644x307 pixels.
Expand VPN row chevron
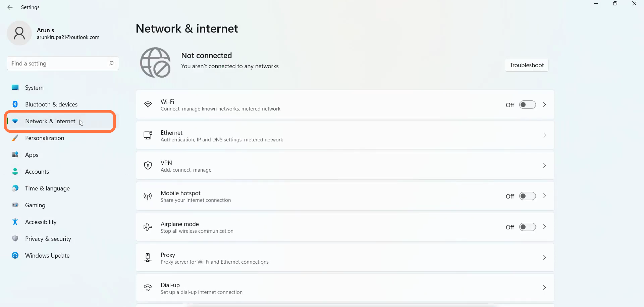544,165
